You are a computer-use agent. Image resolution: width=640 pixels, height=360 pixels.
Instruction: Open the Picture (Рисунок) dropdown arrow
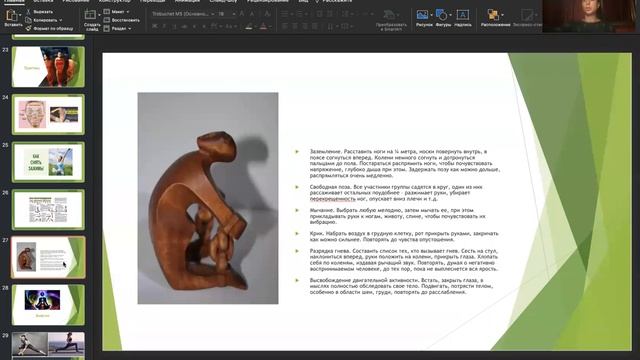pos(431,15)
